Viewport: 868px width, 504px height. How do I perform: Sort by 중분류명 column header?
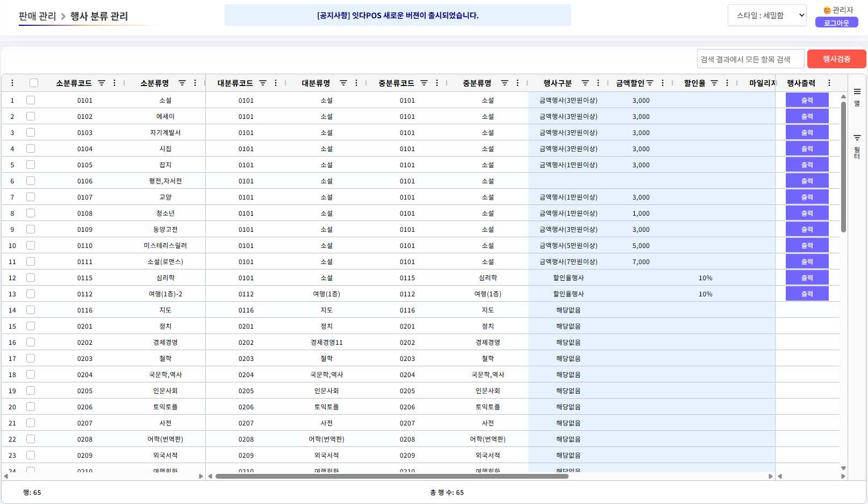[x=477, y=83]
